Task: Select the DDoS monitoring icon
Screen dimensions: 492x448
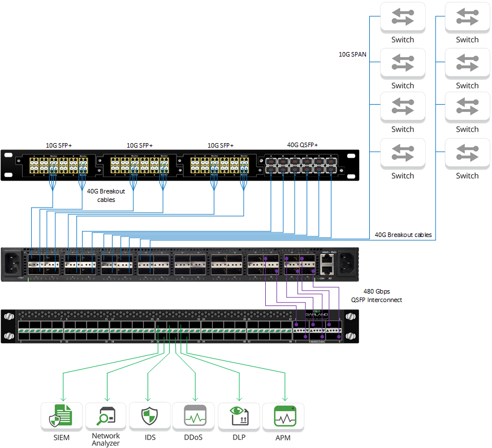Action: (x=194, y=415)
